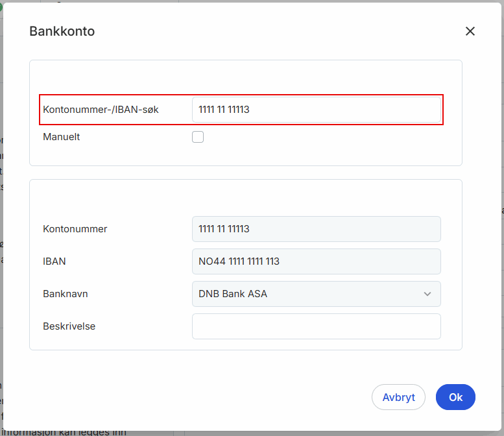
Task: Click the Kontonummer-/IBAN-søk input field
Action: coord(317,110)
